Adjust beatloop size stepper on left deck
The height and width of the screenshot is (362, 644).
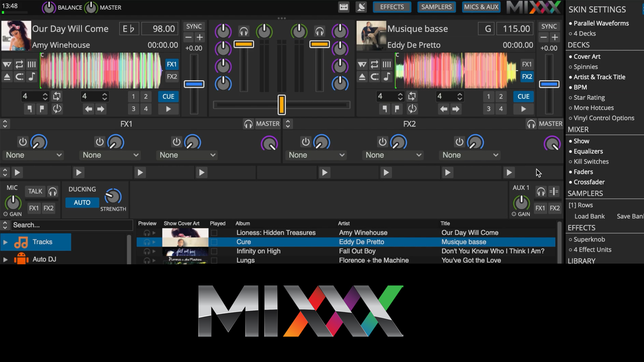pyautogui.click(x=45, y=96)
